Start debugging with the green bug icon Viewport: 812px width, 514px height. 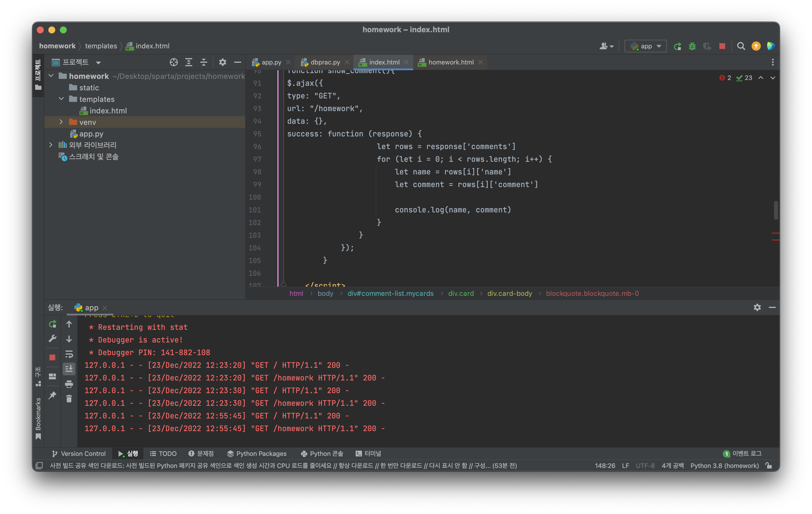click(x=692, y=46)
